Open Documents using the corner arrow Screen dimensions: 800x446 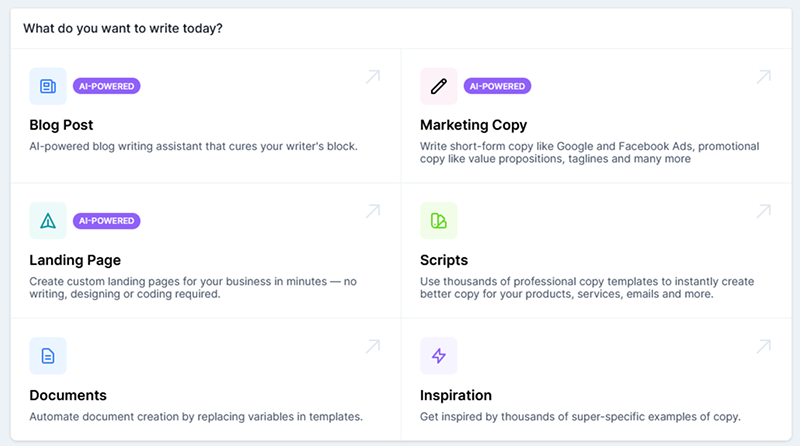click(373, 346)
